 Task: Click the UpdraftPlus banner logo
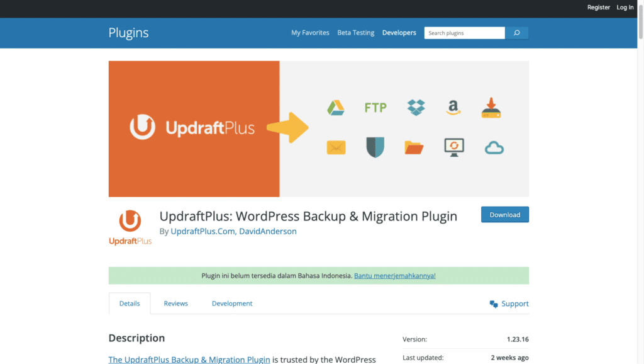192,127
